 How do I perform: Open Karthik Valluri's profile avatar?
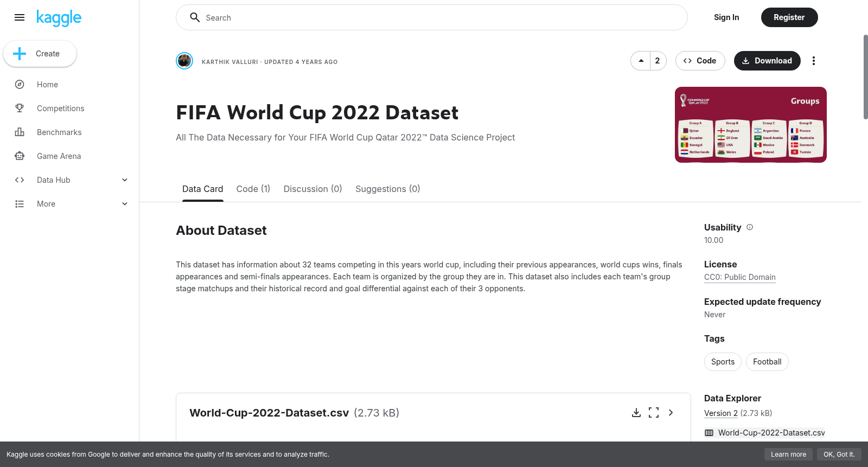click(x=184, y=61)
